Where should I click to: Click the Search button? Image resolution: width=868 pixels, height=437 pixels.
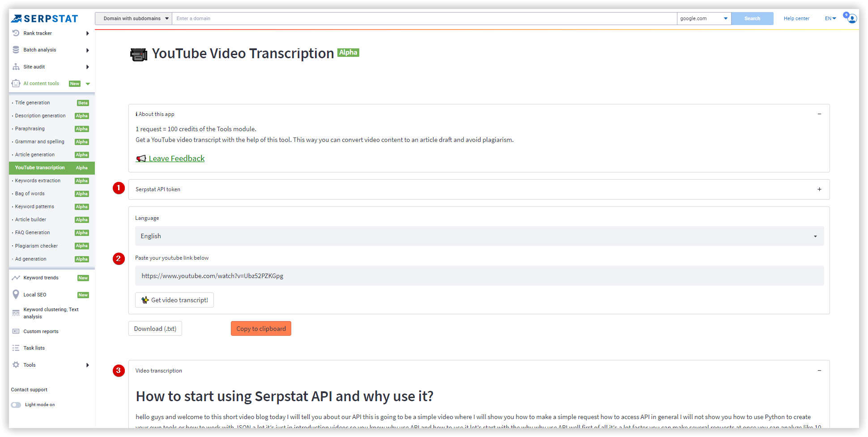752,18
